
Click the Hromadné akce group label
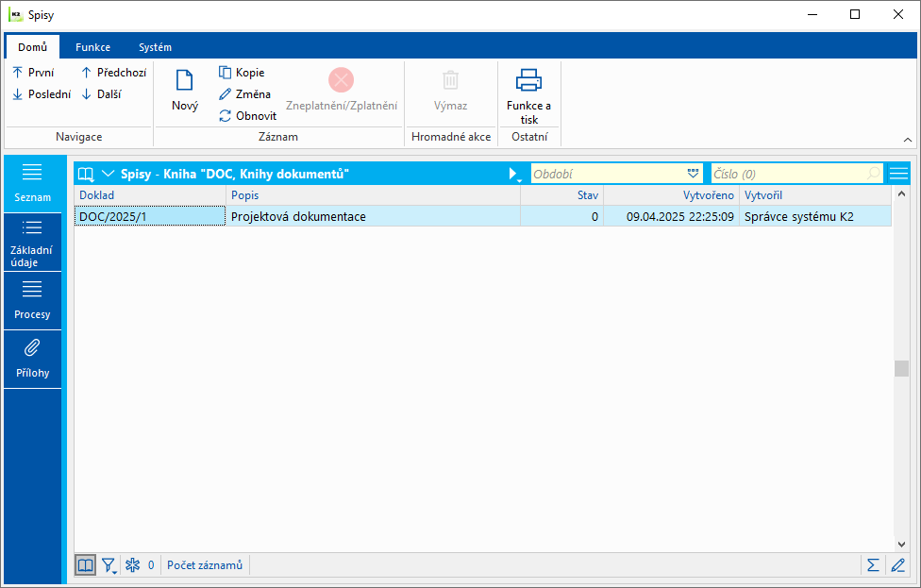[x=451, y=137]
